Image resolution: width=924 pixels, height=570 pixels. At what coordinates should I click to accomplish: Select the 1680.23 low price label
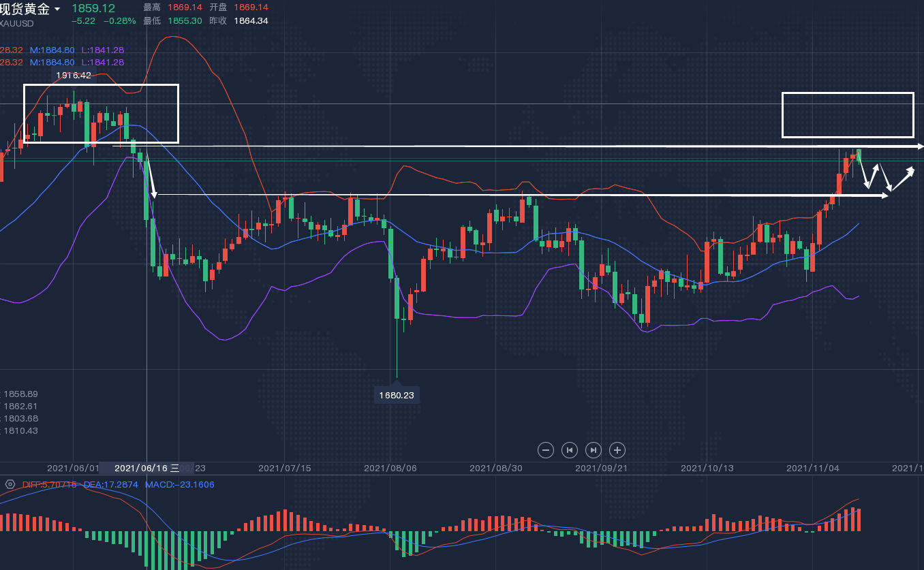pos(397,394)
